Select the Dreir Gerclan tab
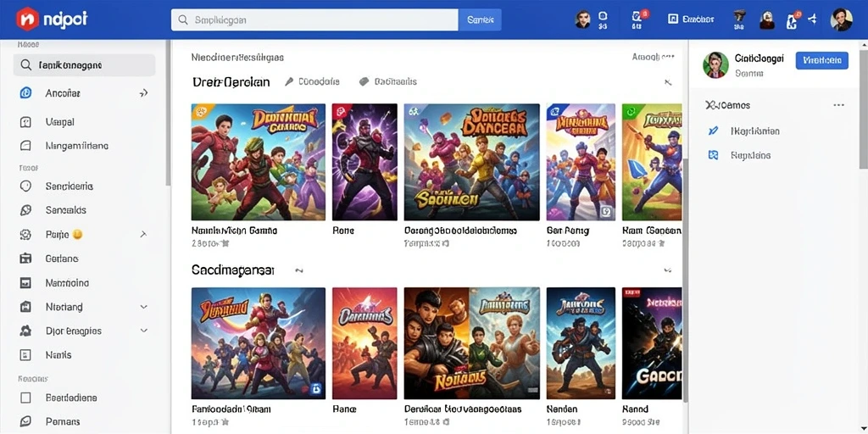The image size is (868, 434). click(231, 82)
